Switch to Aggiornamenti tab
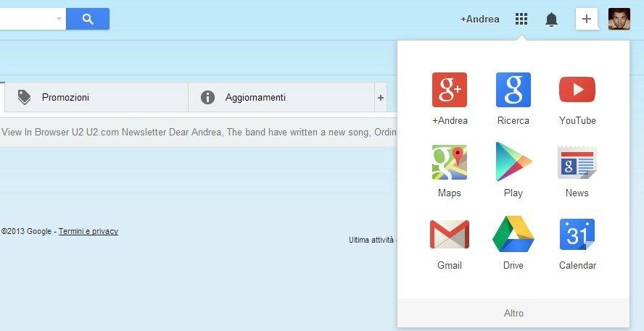The height and width of the screenshot is (331, 644). (255, 97)
